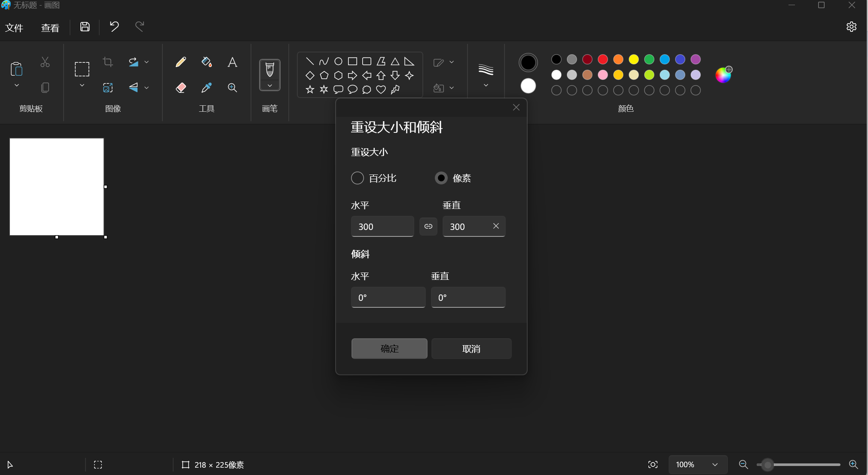
Task: Click the 垂直 resize input field
Action: pos(474,226)
